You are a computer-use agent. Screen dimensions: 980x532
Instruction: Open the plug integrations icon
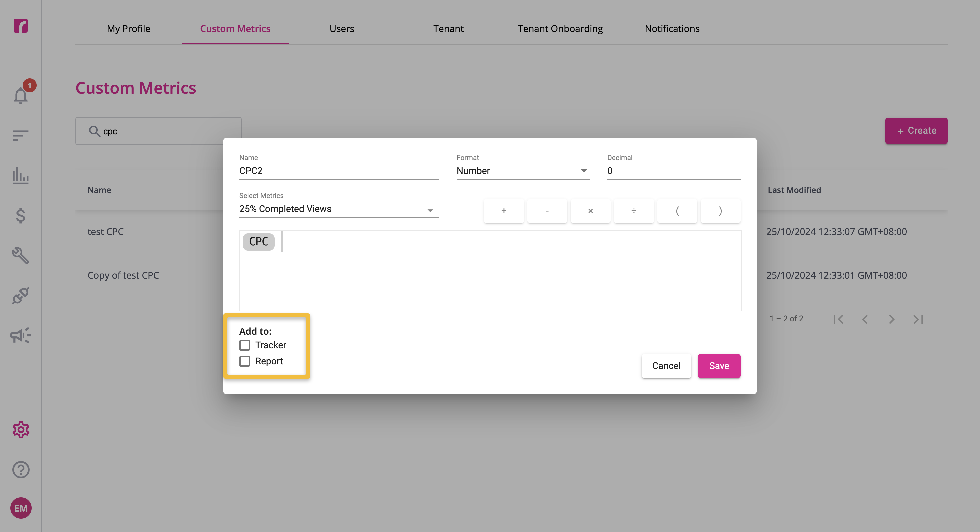coord(21,296)
